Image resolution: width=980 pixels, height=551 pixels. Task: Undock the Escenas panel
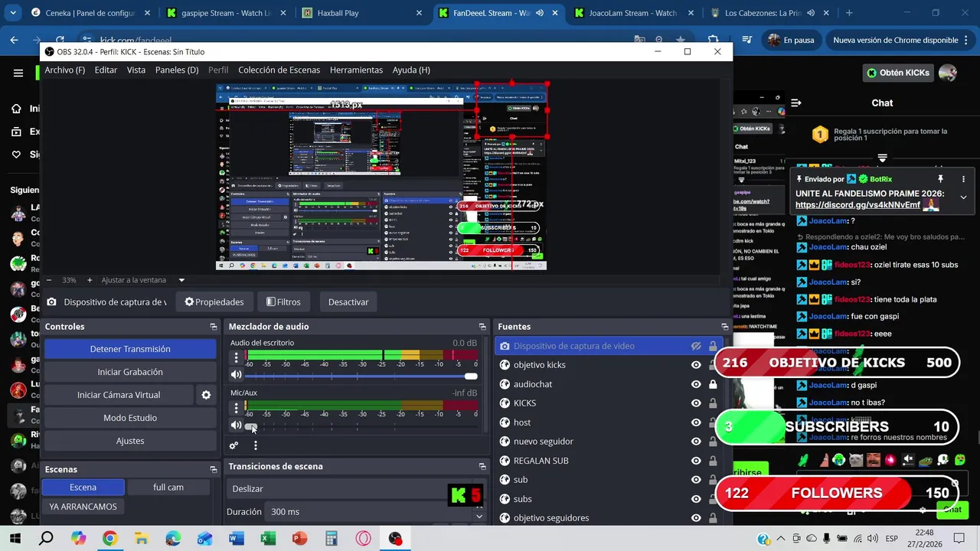(214, 469)
